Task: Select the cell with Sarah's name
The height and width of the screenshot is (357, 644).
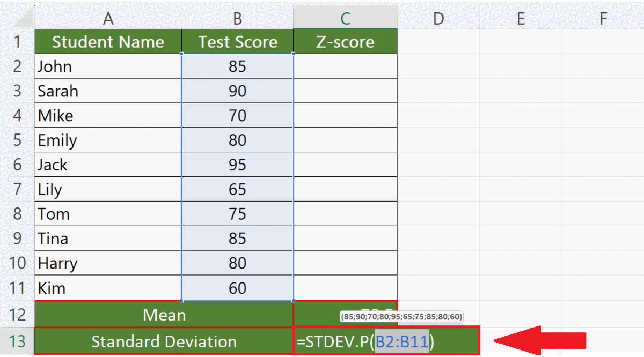Action: [108, 91]
